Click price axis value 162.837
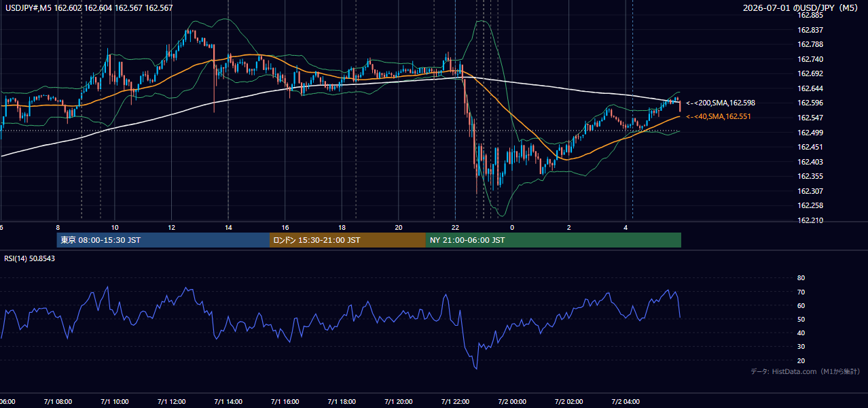 pyautogui.click(x=810, y=30)
